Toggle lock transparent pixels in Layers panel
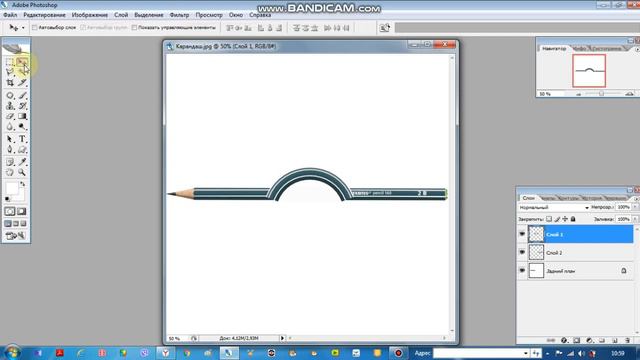 [549, 219]
